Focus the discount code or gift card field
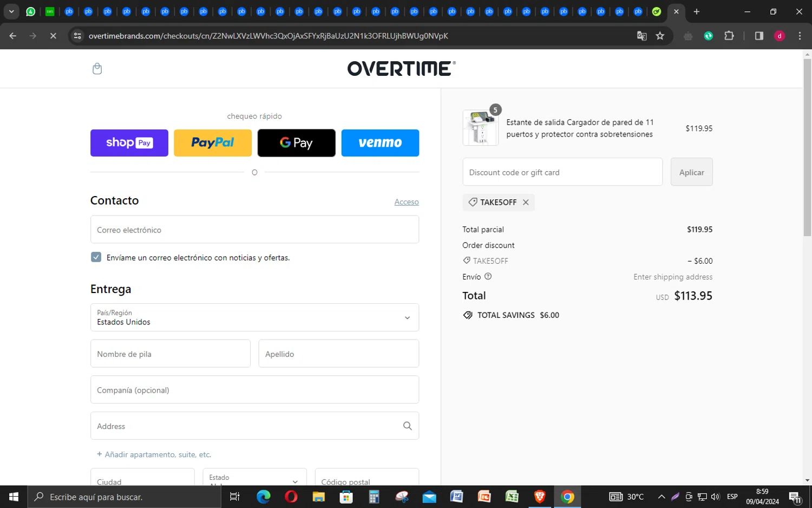The image size is (812, 508). pos(562,172)
